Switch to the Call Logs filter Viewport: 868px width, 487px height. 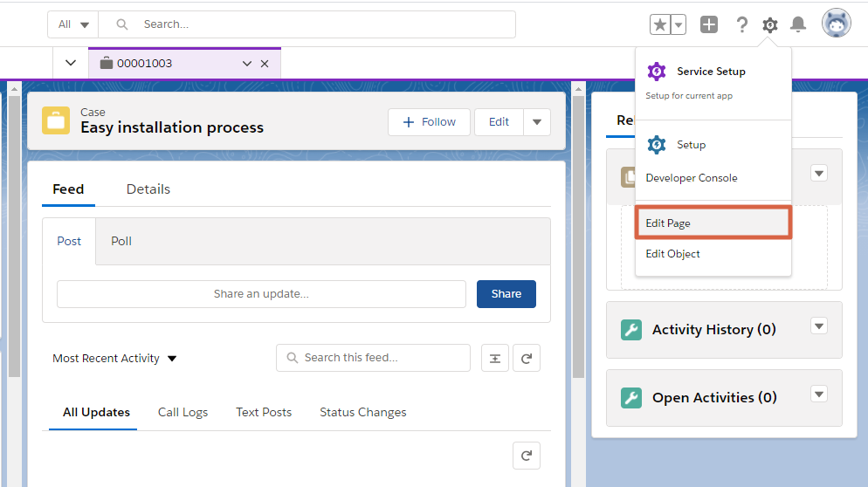tap(183, 412)
